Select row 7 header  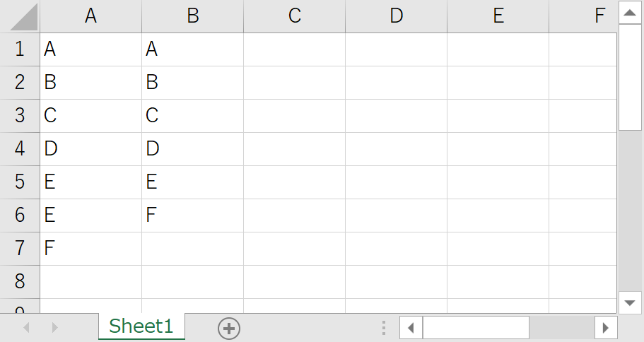(20, 249)
